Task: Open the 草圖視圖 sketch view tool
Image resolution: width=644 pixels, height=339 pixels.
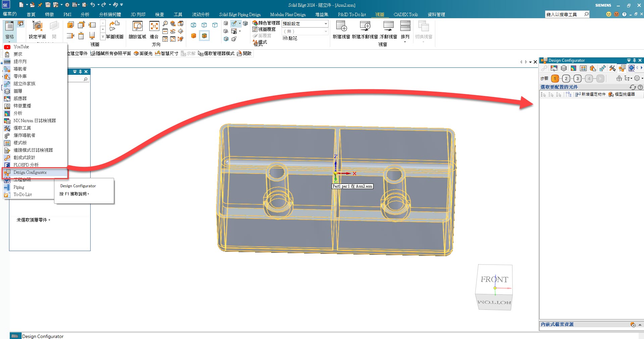Action: click(x=115, y=30)
